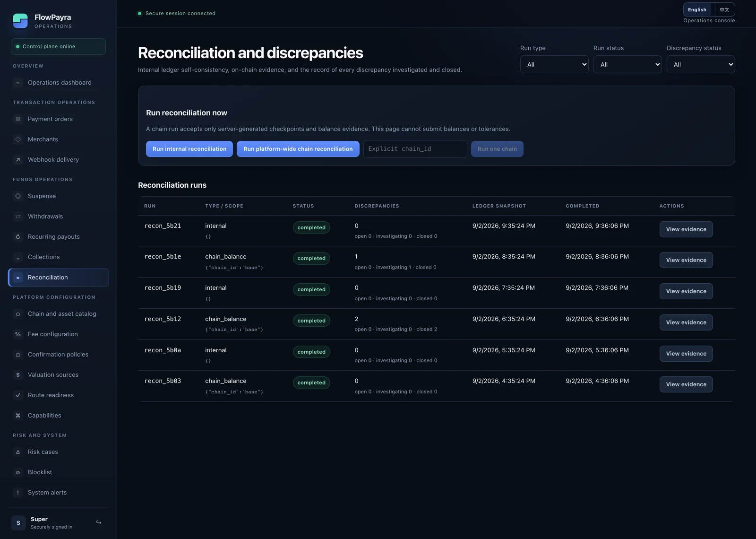Open the Risk cases page
The height and width of the screenshot is (539, 756).
click(59, 452)
